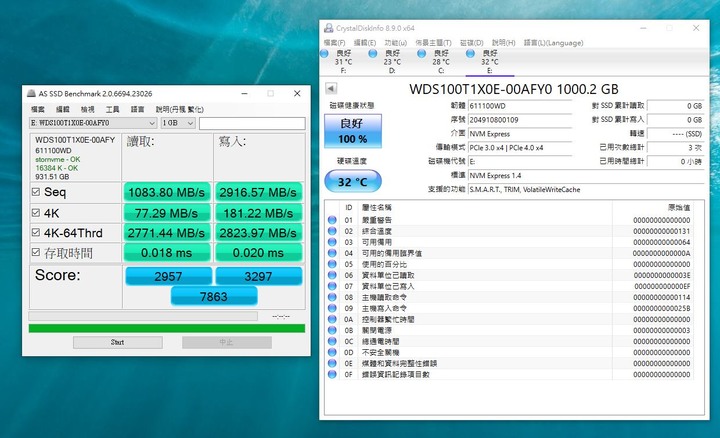Click the 良好 100 % health status button
This screenshot has width=720, height=438.
(x=353, y=131)
